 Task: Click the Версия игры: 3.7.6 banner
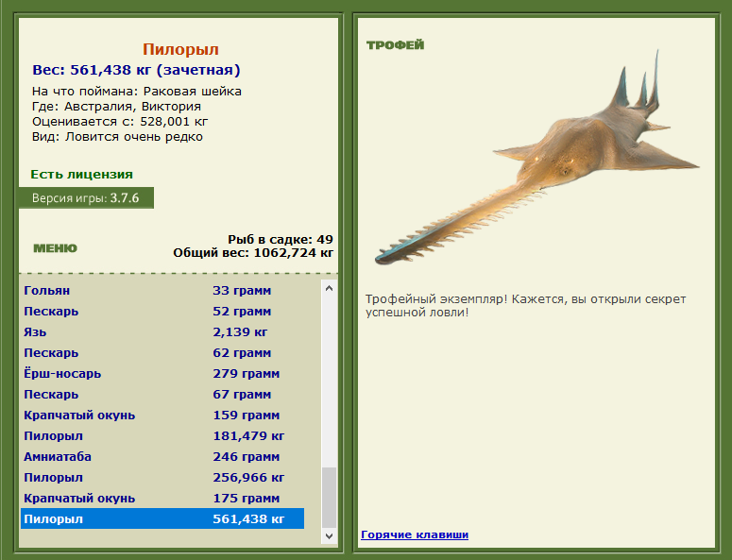click(x=86, y=198)
